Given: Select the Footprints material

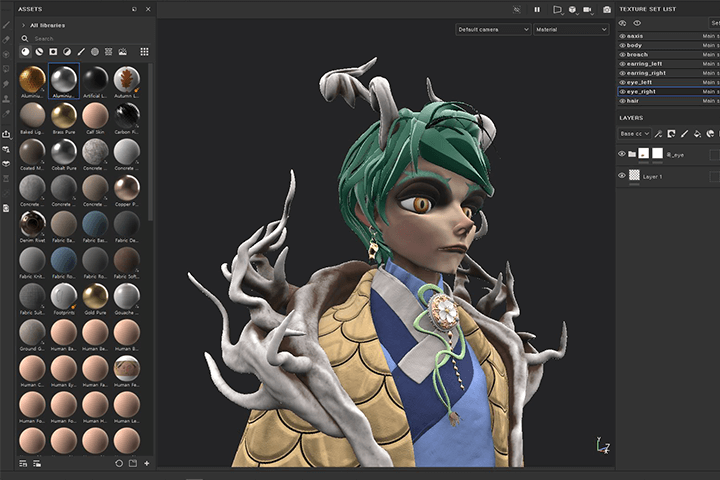Looking at the screenshot, I should (x=64, y=299).
